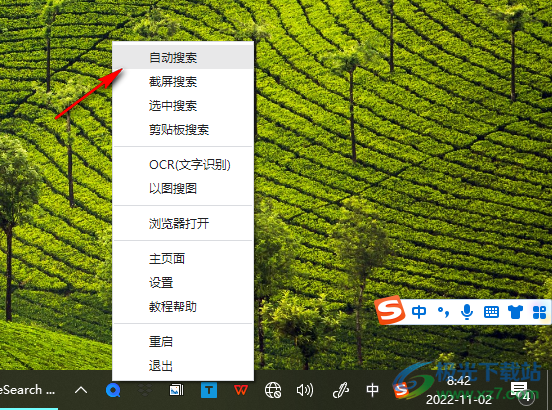Click the blue T tray icon
This screenshot has height=410, width=552.
click(x=209, y=390)
